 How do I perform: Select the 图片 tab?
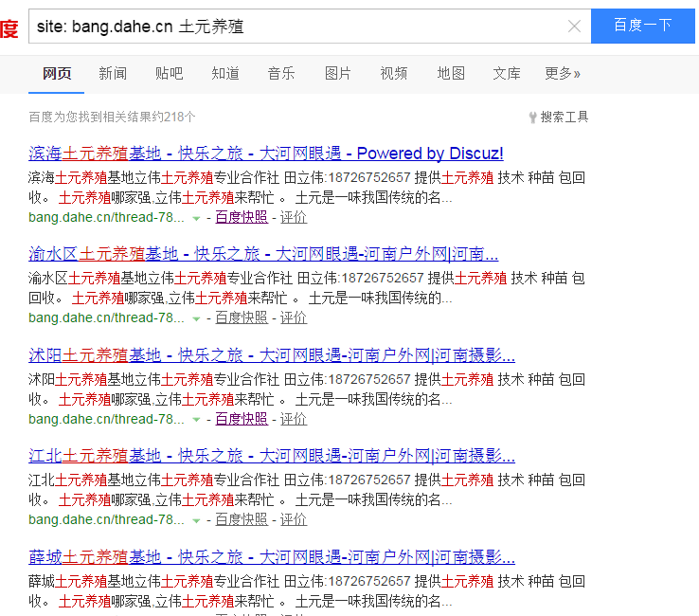pyautogui.click(x=337, y=73)
